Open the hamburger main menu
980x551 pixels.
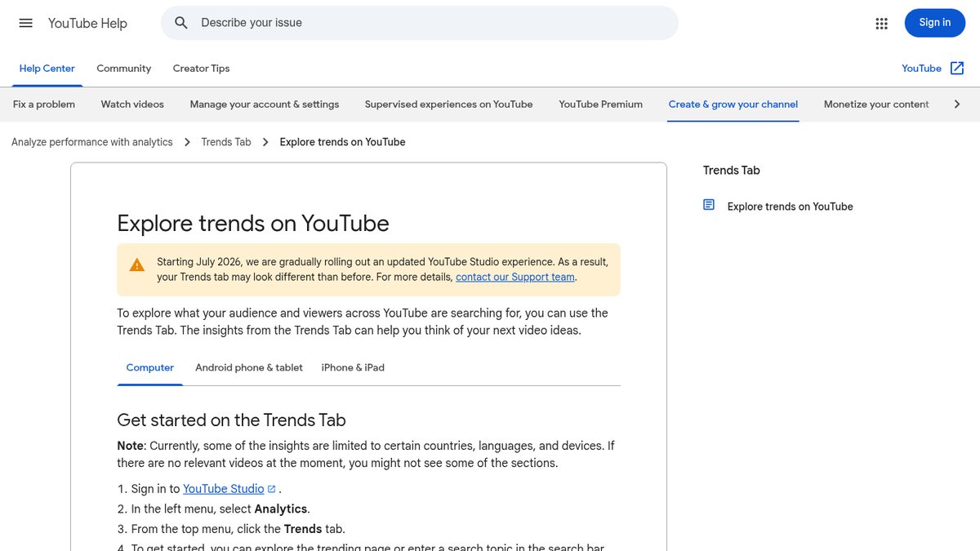26,23
